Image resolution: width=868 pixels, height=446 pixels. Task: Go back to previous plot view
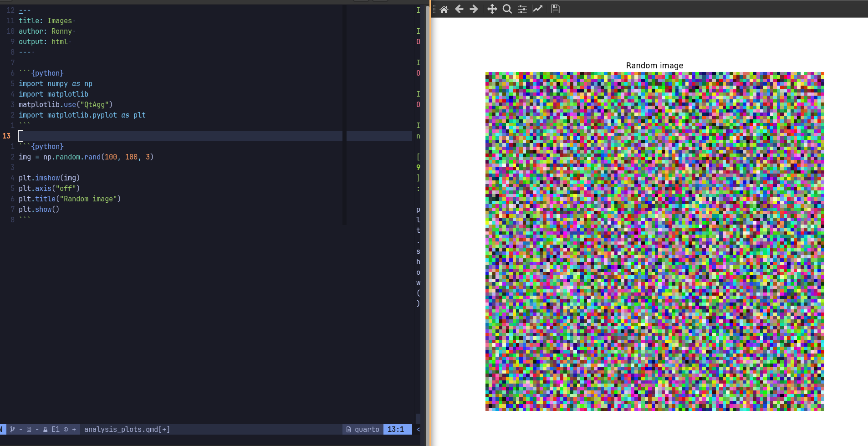pos(459,9)
